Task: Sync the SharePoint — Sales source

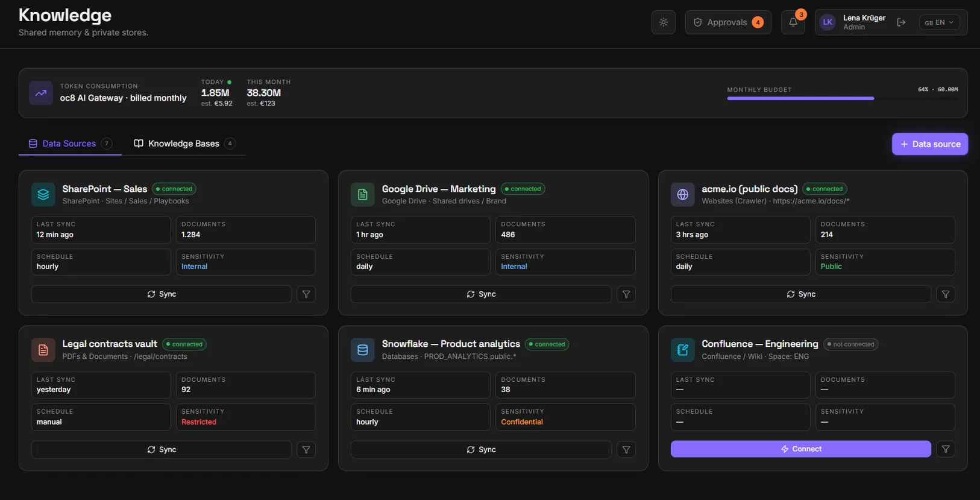Action: 162,294
